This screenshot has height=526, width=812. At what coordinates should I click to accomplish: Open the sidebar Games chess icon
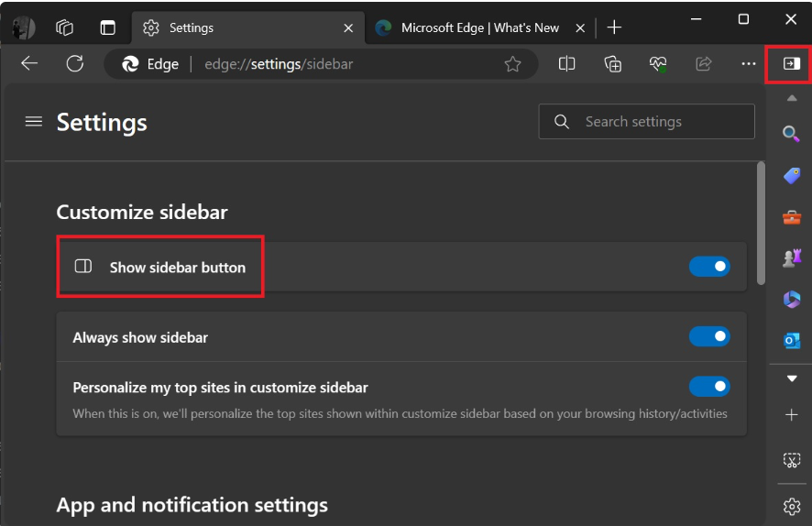pos(791,258)
